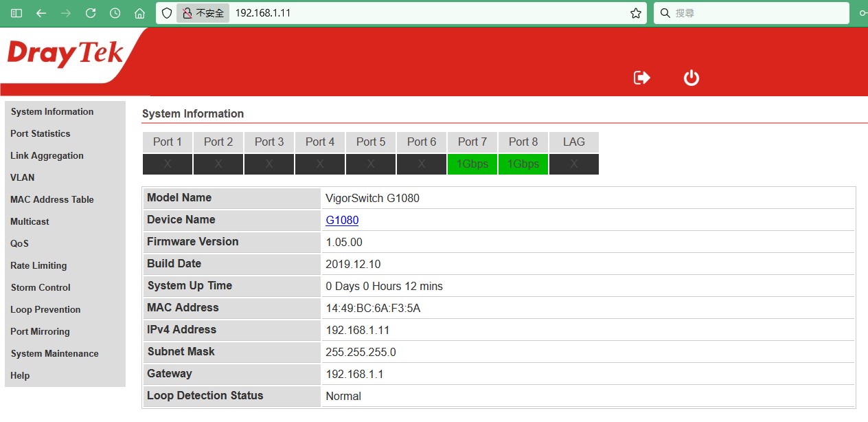Image resolution: width=868 pixels, height=422 pixels.
Task: Toggle the browser sidebar panel icon
Action: (x=16, y=13)
